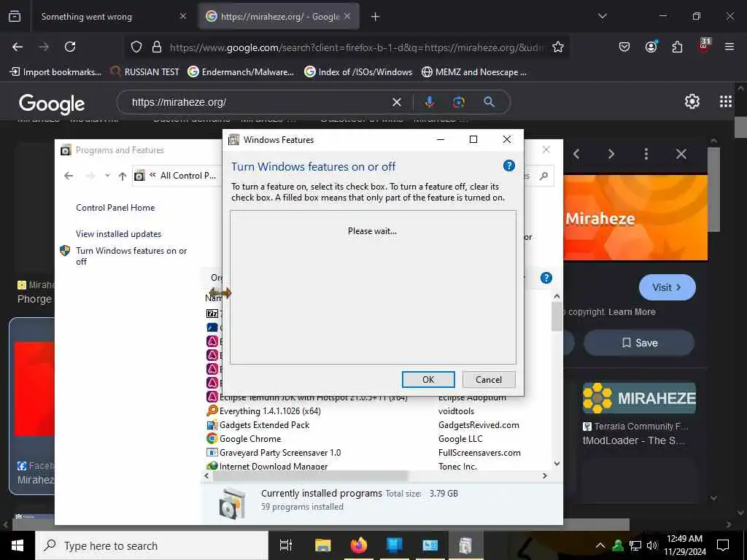
Task: Click Windows taskbar search box
Action: coord(152,545)
